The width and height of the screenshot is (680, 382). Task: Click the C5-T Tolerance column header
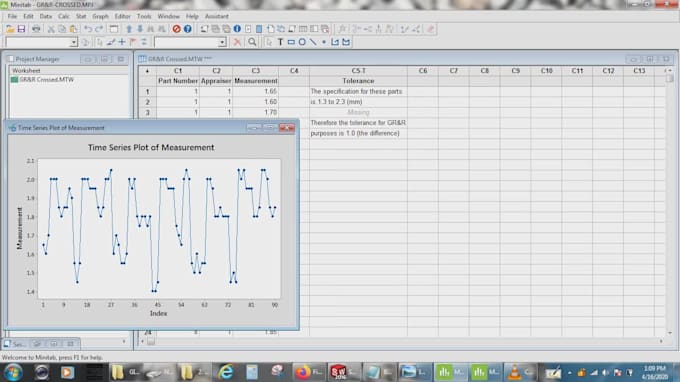click(358, 71)
